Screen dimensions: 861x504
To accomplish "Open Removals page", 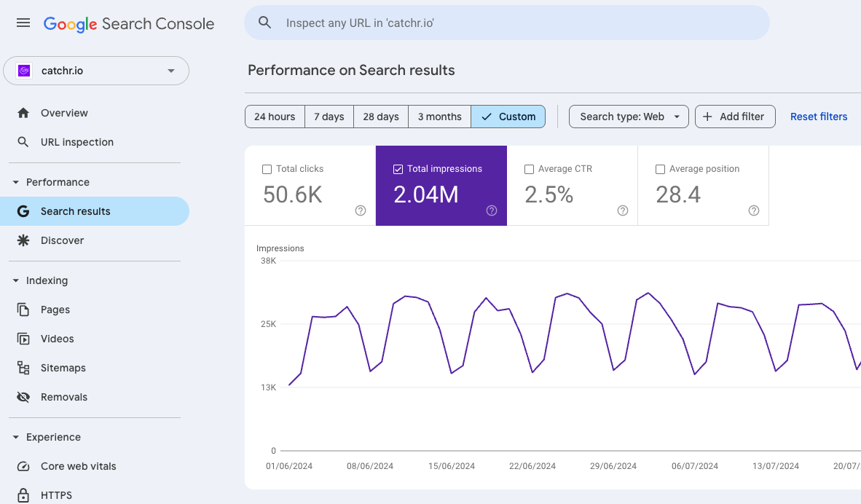I will (95, 397).
